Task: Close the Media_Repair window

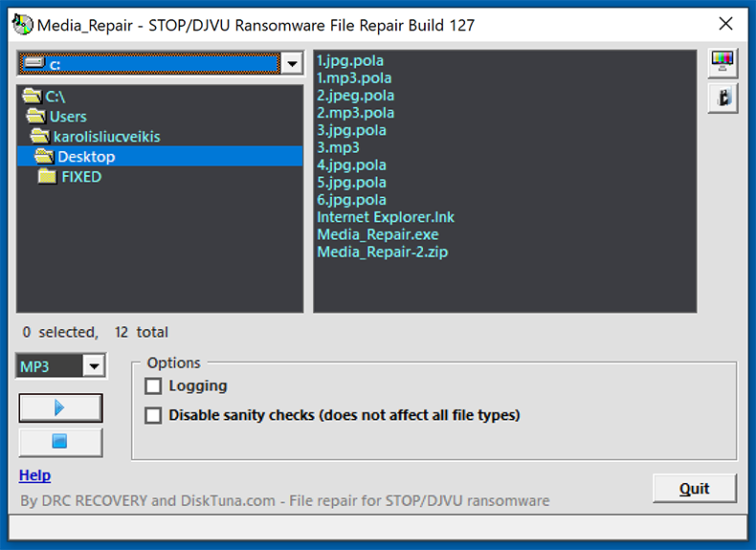Action: [725, 25]
